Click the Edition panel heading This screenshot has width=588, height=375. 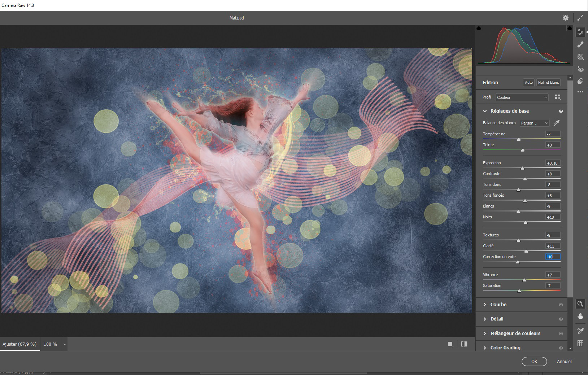click(490, 83)
